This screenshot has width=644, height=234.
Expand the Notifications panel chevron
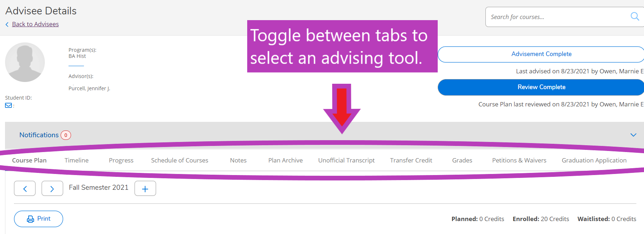coord(633,135)
